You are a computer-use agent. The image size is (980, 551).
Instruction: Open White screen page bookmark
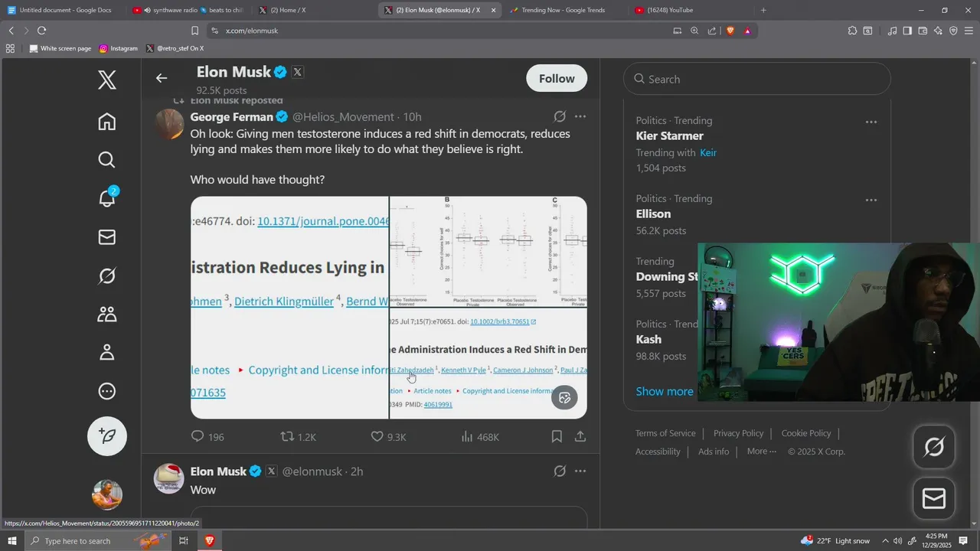coord(60,48)
